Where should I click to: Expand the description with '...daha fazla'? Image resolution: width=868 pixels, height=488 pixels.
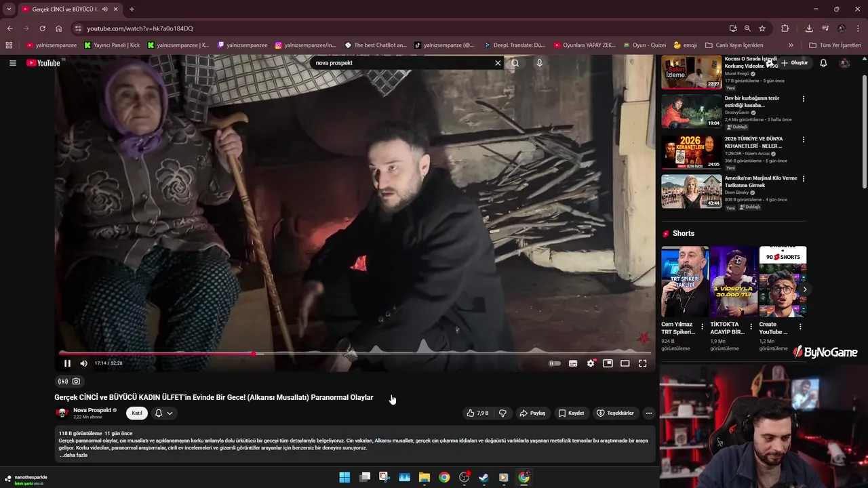click(73, 455)
